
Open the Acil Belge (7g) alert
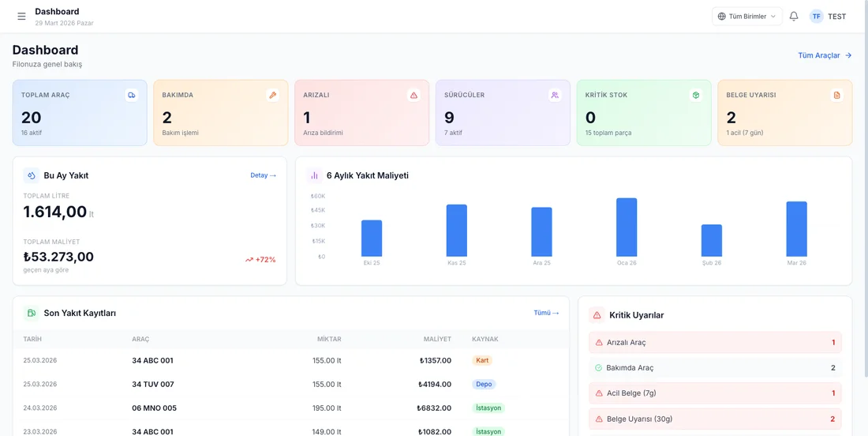click(715, 393)
